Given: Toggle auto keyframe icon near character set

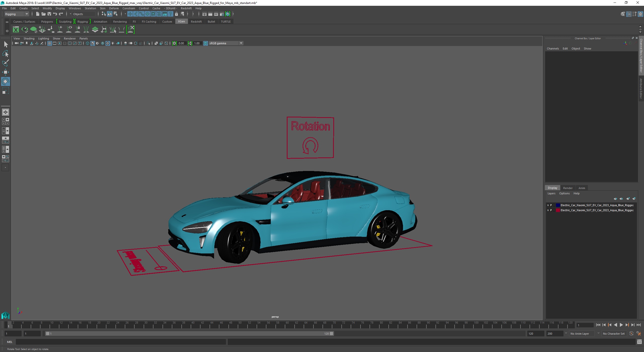Looking at the screenshot, I should 631,333.
